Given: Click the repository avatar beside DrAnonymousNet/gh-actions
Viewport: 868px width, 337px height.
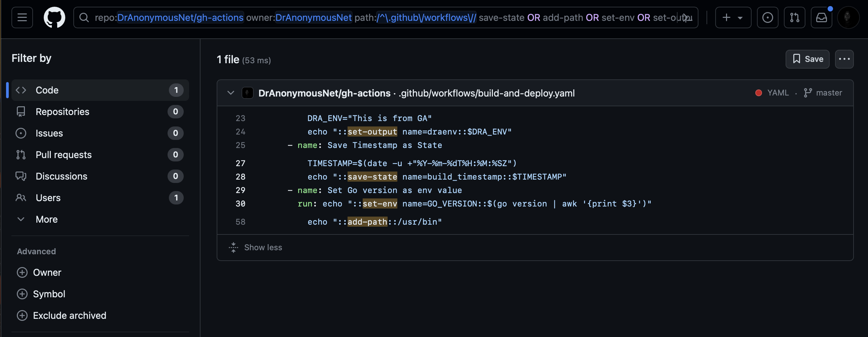Looking at the screenshot, I should 247,93.
